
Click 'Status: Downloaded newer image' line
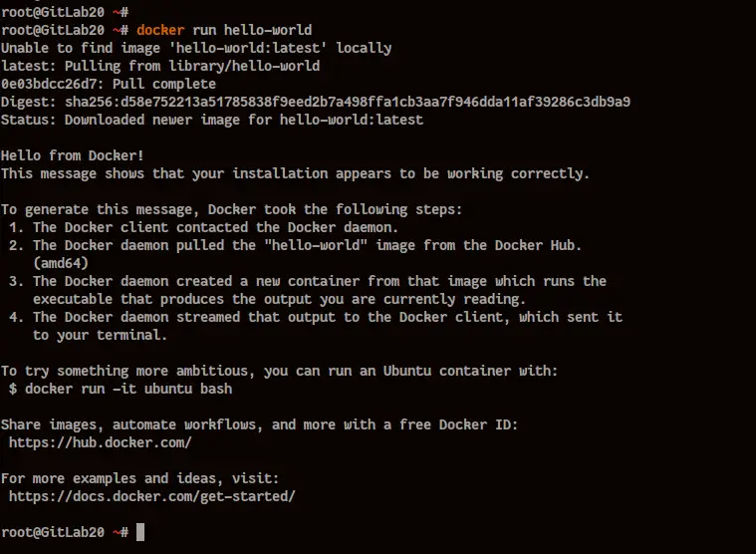coord(212,120)
